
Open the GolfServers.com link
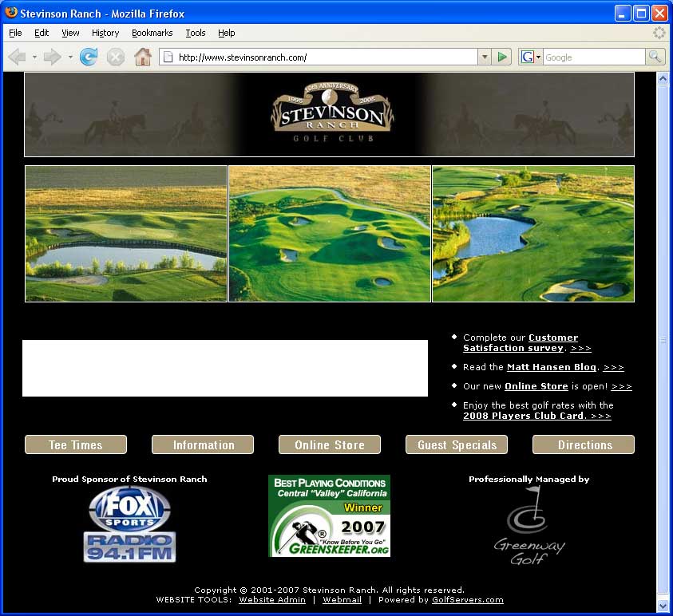pyautogui.click(x=467, y=600)
